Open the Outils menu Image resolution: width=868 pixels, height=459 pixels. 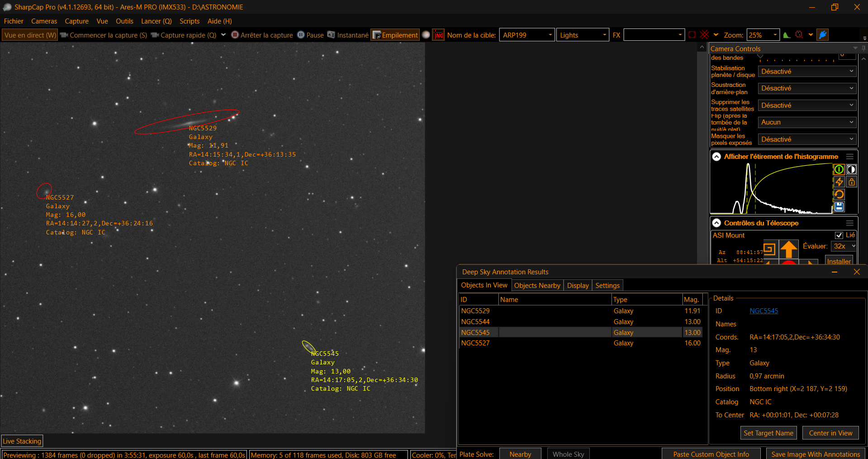pyautogui.click(x=124, y=21)
